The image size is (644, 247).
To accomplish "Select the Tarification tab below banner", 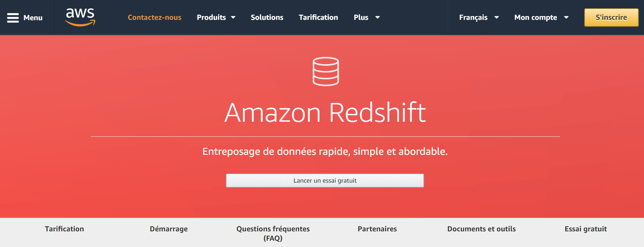I will click(x=64, y=229).
